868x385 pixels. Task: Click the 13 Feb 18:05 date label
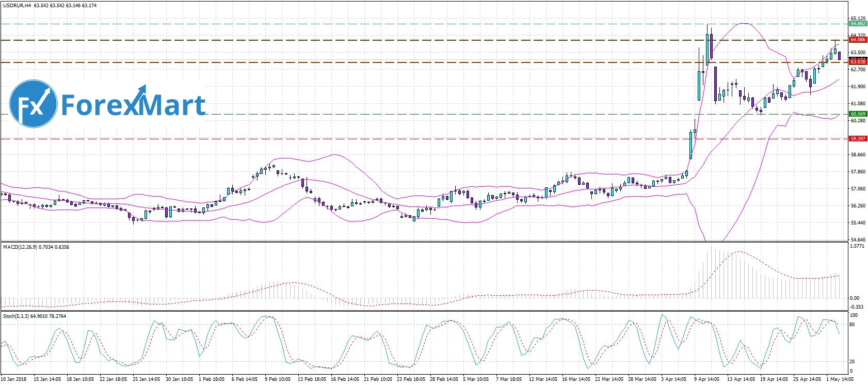(312, 379)
